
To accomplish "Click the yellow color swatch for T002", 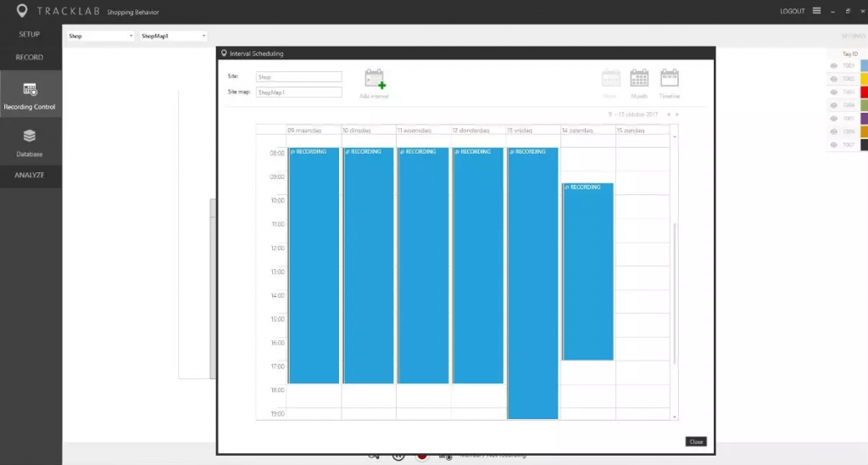I will (x=864, y=79).
